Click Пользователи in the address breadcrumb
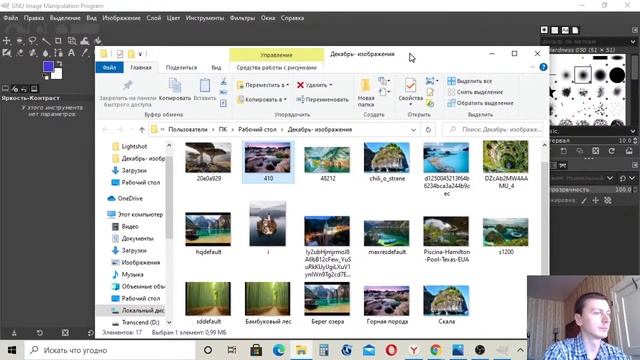 (x=188, y=129)
